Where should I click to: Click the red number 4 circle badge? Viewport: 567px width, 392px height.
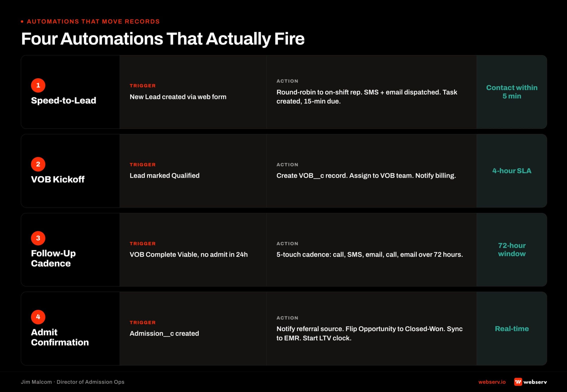[x=38, y=317]
